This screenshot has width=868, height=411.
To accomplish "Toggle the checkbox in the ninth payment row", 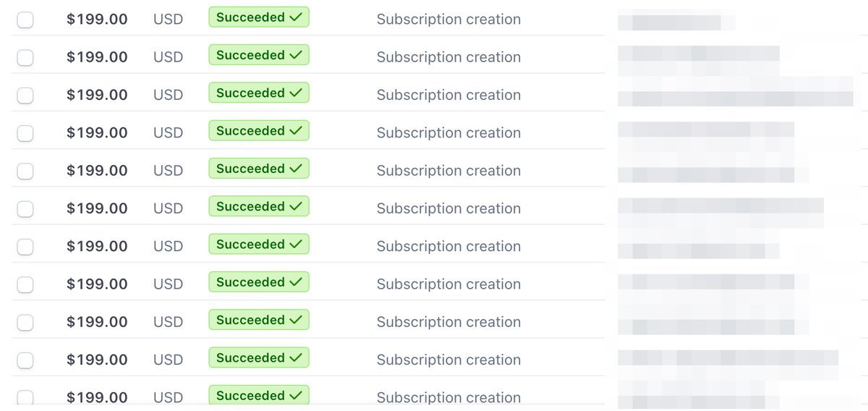I will pyautogui.click(x=25, y=323).
